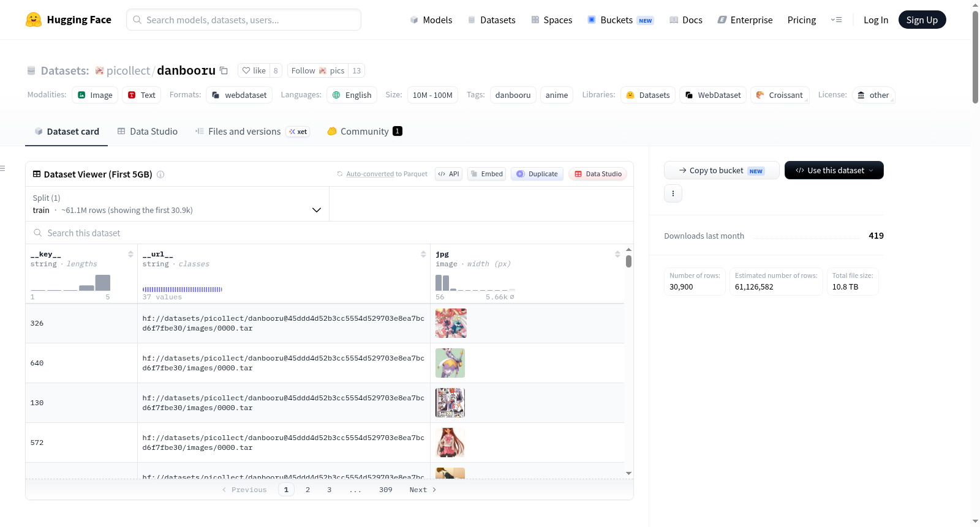Click the anime tag
This screenshot has height=527, width=980.
[557, 95]
